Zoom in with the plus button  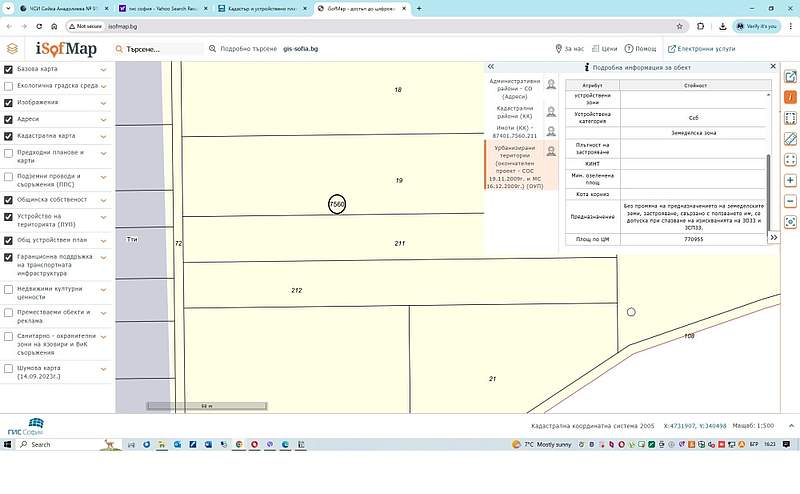click(x=790, y=181)
